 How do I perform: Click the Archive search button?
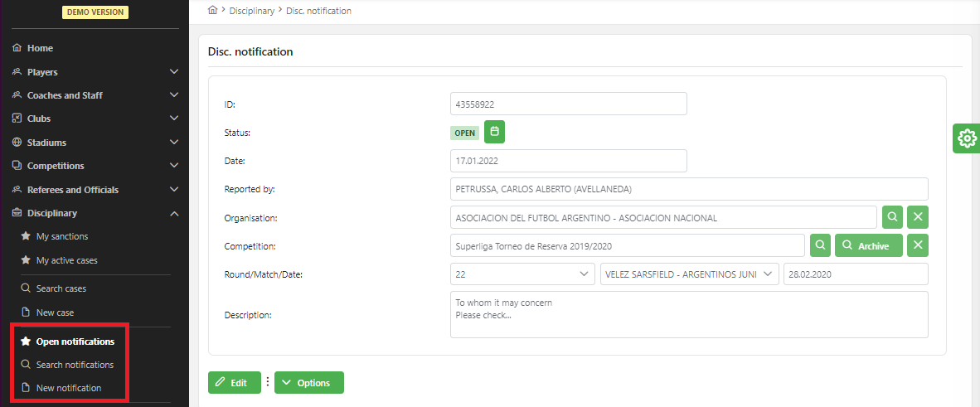[x=868, y=245]
